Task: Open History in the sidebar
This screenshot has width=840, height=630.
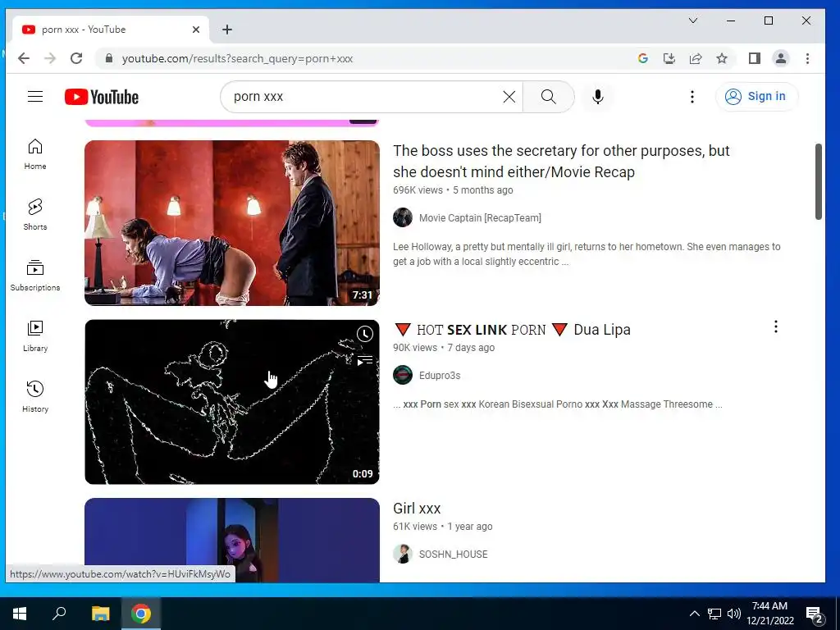Action: pos(34,396)
